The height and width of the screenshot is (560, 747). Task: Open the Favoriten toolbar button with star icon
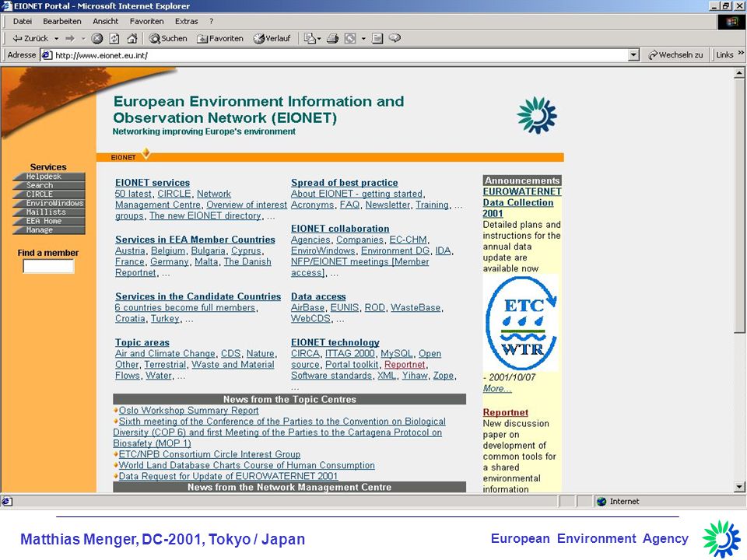click(x=220, y=39)
